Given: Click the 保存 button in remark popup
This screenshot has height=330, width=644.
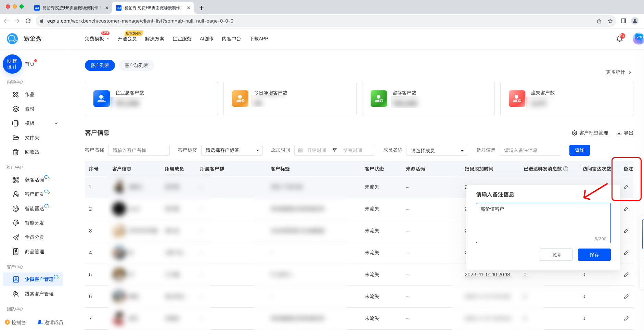Looking at the screenshot, I should click(x=594, y=255).
